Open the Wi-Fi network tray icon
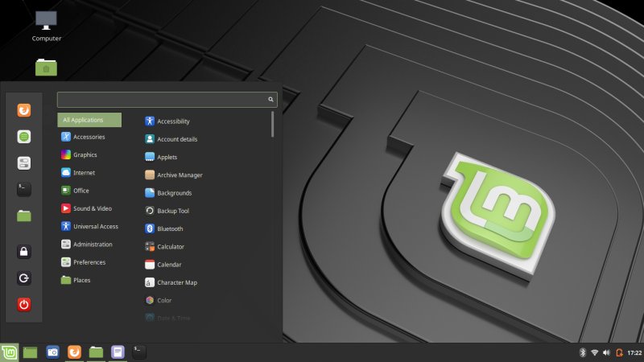The image size is (644, 362). [594, 352]
